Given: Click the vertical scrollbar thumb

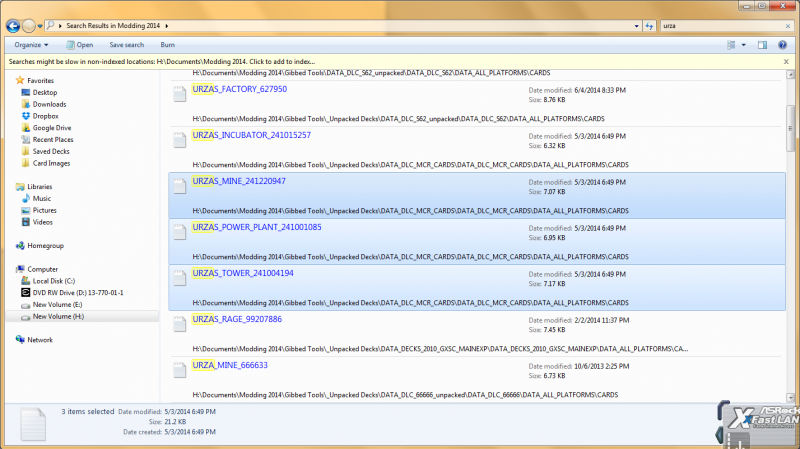Looking at the screenshot, I should tap(790, 128).
